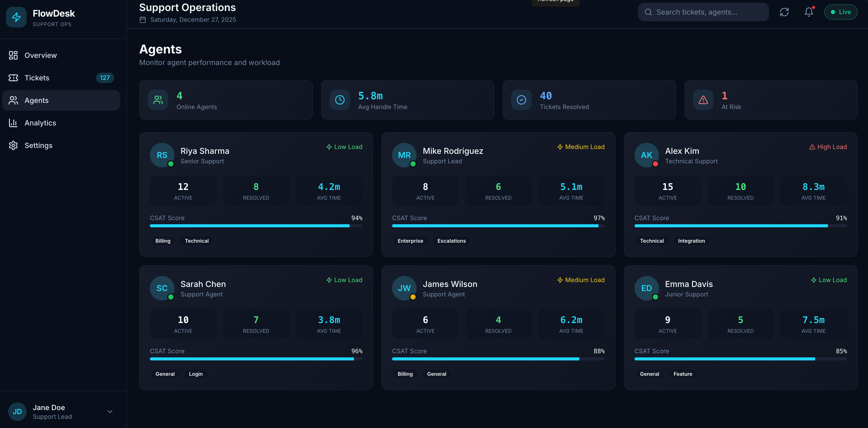
Task: Open notifications bell icon
Action: click(x=809, y=12)
